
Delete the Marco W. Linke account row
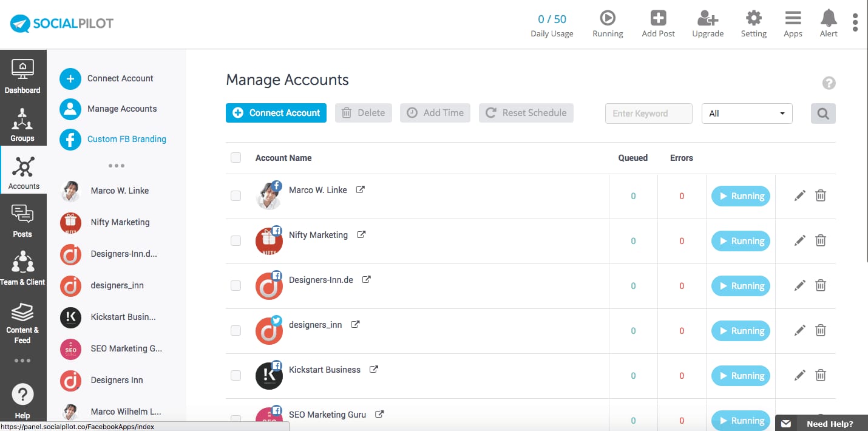point(821,195)
